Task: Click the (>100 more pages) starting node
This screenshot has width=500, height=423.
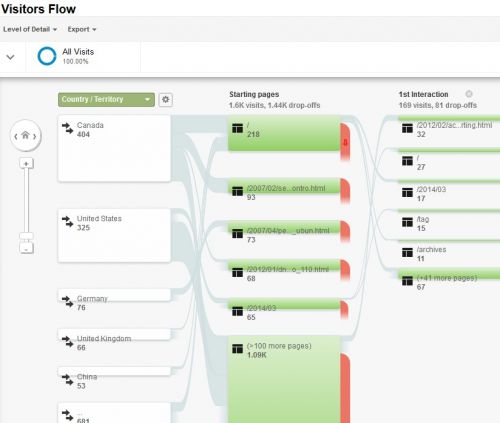Action: [x=284, y=379]
